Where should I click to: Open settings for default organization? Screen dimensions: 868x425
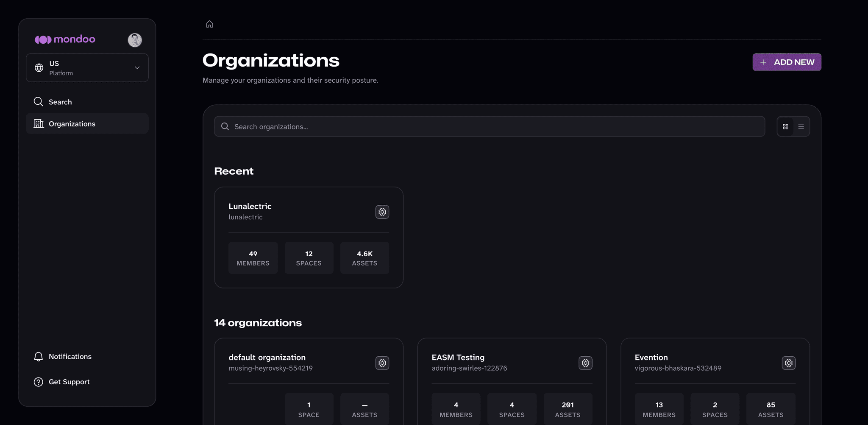coord(382,363)
